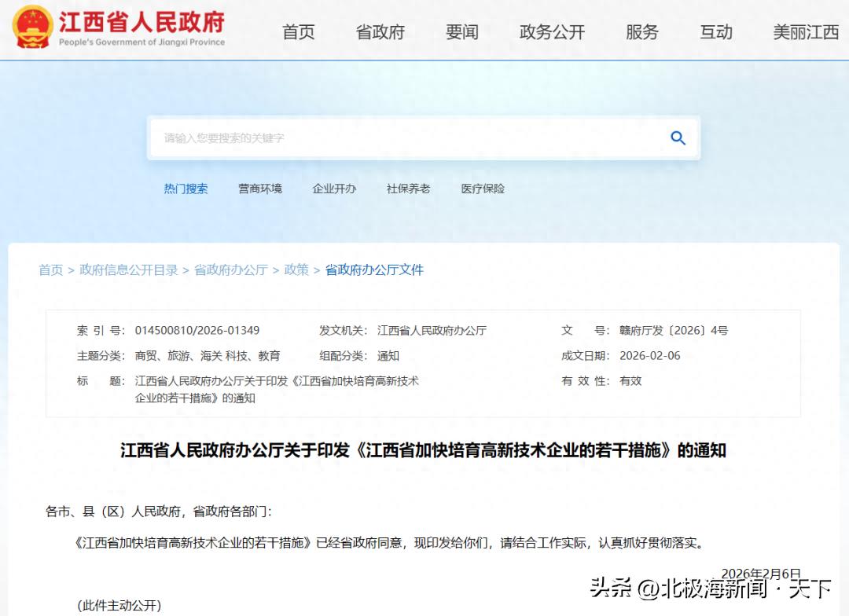
Task: Select the 要闻 menu item
Action: coord(463,32)
